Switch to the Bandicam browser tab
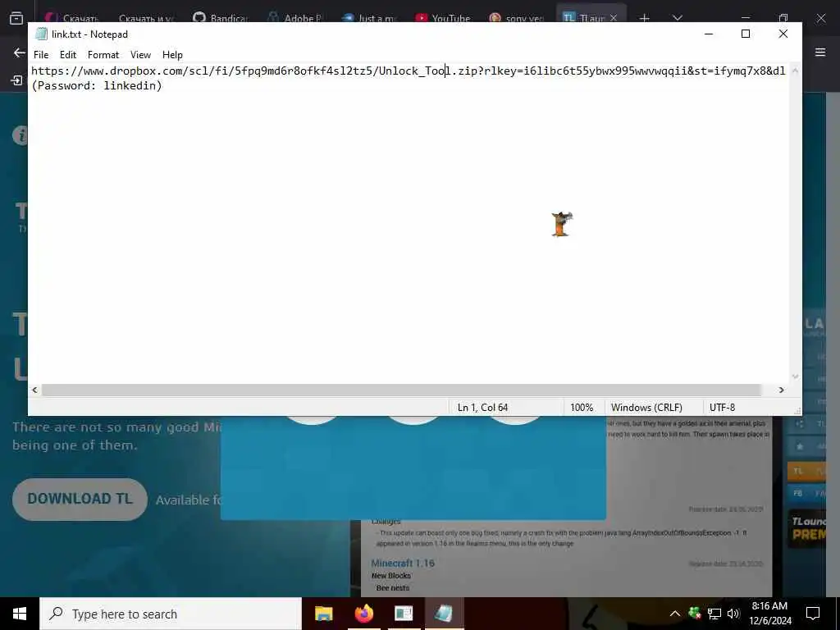The height and width of the screenshot is (630, 840). coord(221,18)
